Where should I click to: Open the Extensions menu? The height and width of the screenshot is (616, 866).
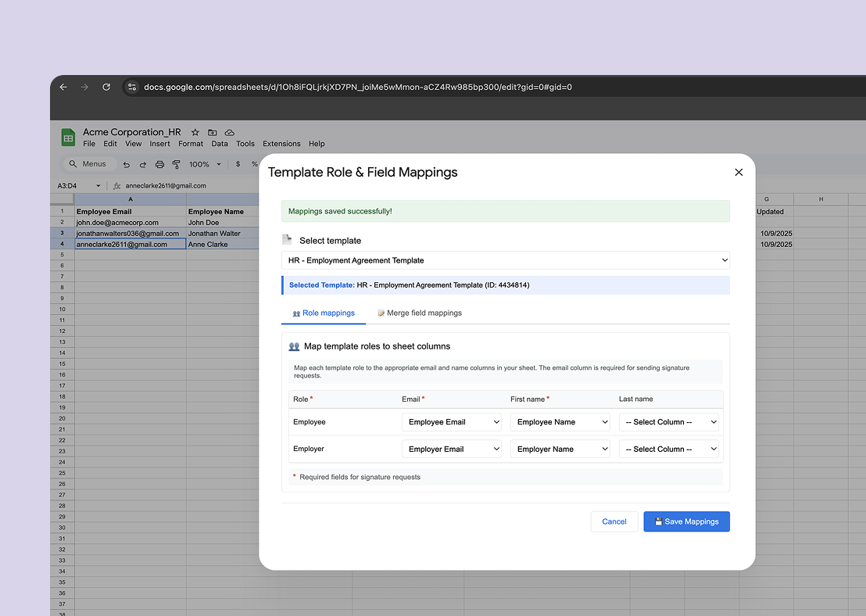[281, 144]
